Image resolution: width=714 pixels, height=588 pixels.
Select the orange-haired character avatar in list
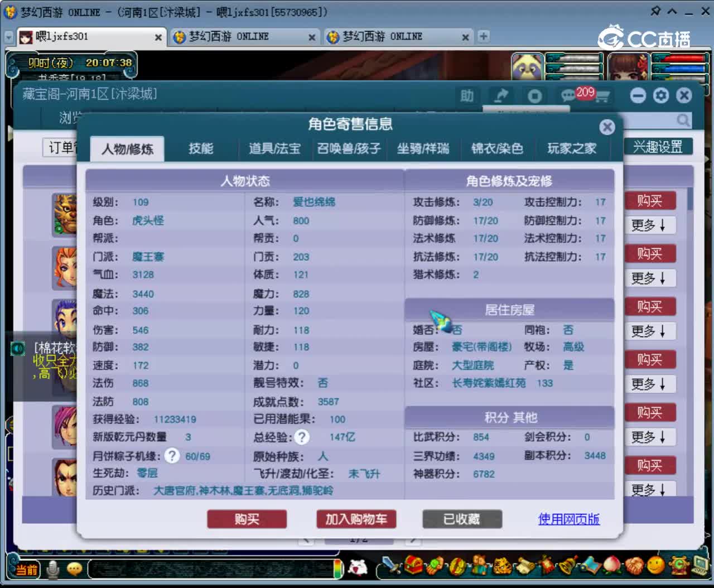click(x=65, y=267)
